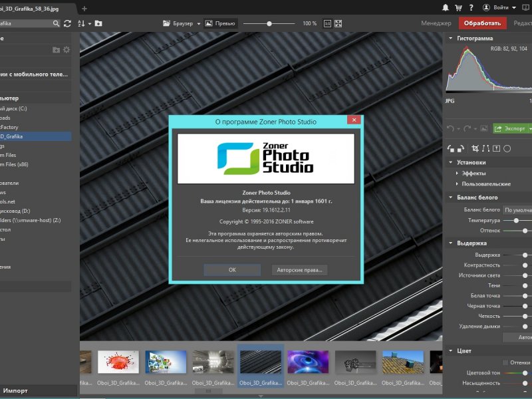Click the Браузер folder icon
Screen dimensions: 532x399
[x=166, y=23]
